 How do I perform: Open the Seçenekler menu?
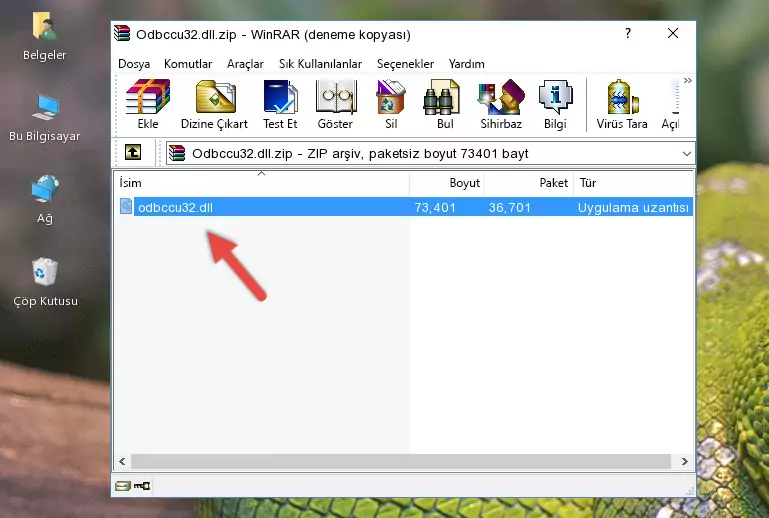pyautogui.click(x=405, y=64)
